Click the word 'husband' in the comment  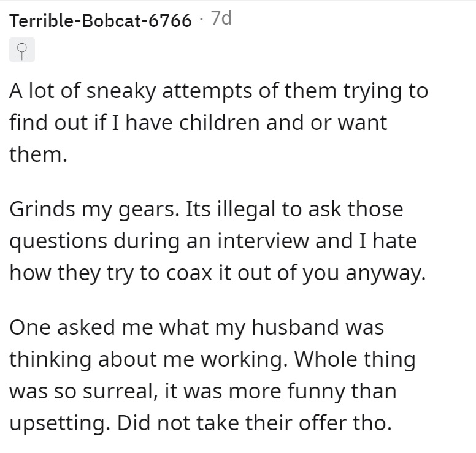[x=295, y=327]
